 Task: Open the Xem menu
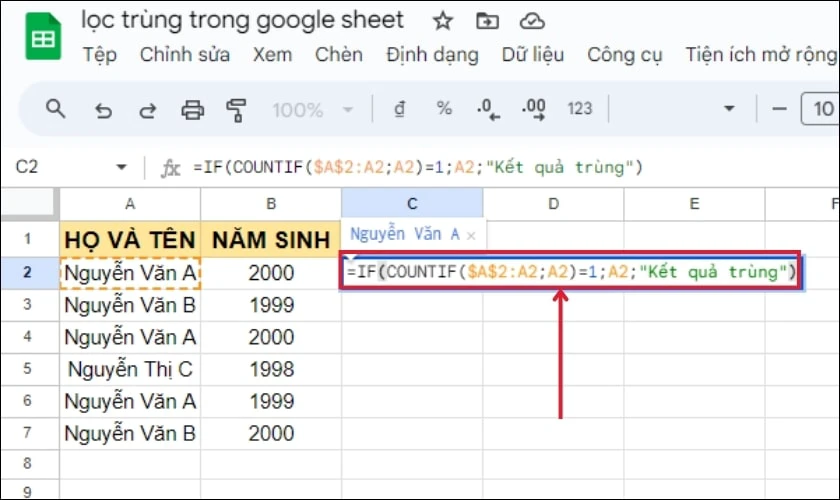272,55
